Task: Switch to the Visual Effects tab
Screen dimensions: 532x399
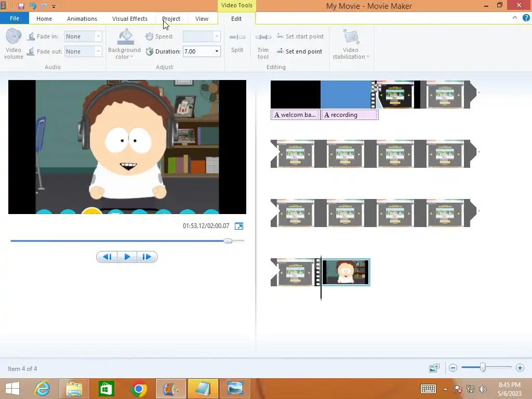Action: [x=129, y=19]
